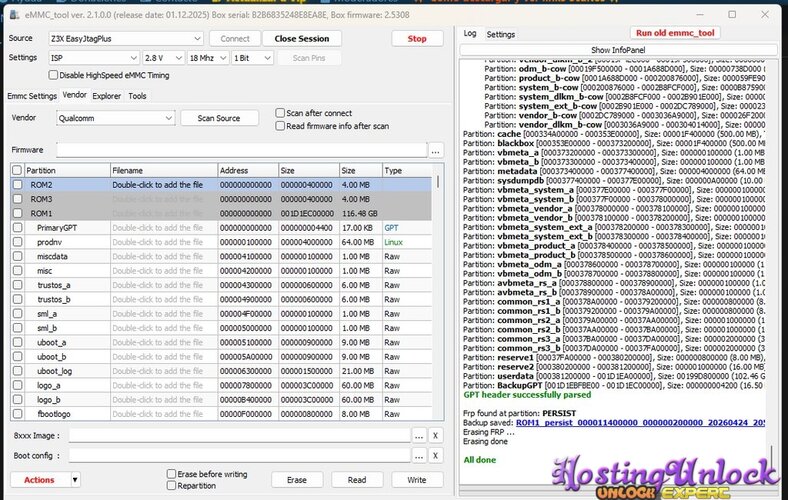The image size is (788, 500).
Task: Click the Write button
Action: [x=417, y=480]
